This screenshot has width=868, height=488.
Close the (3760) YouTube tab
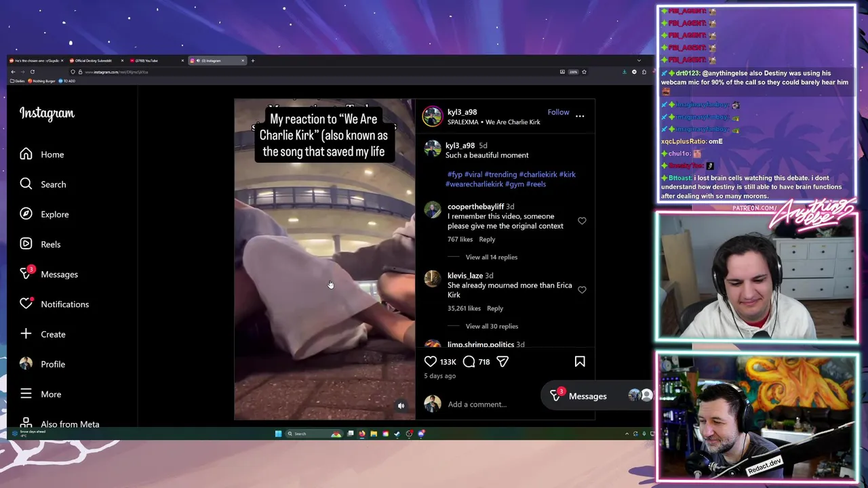(x=182, y=60)
